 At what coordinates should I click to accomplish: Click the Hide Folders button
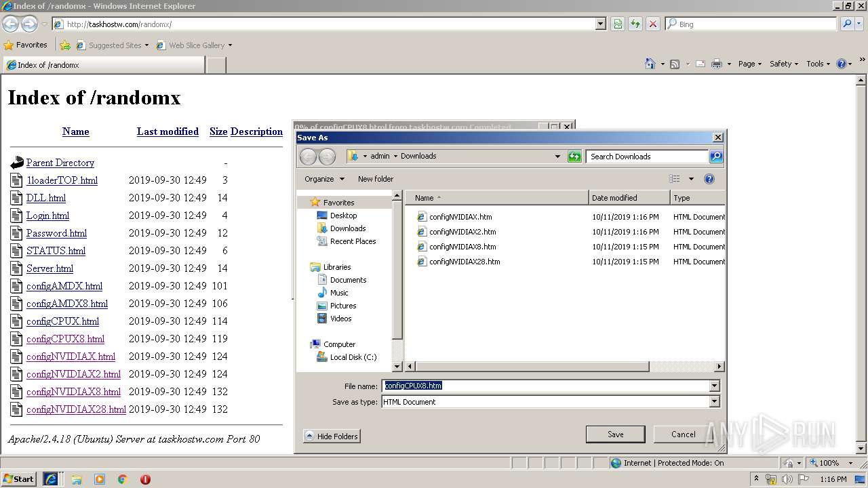[332, 436]
